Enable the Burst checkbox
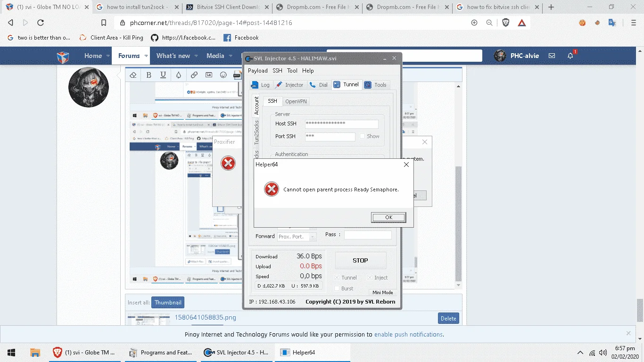Image resolution: width=644 pixels, height=362 pixels. [337, 288]
